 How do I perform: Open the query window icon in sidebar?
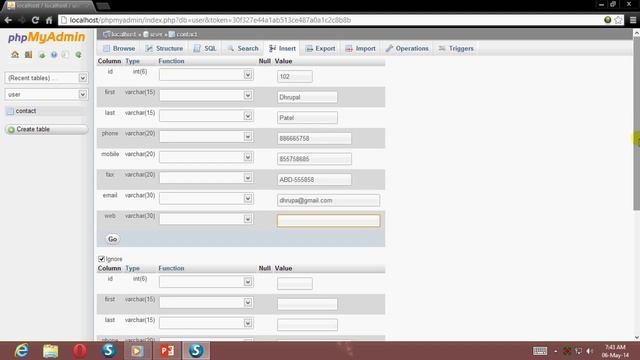click(42, 55)
